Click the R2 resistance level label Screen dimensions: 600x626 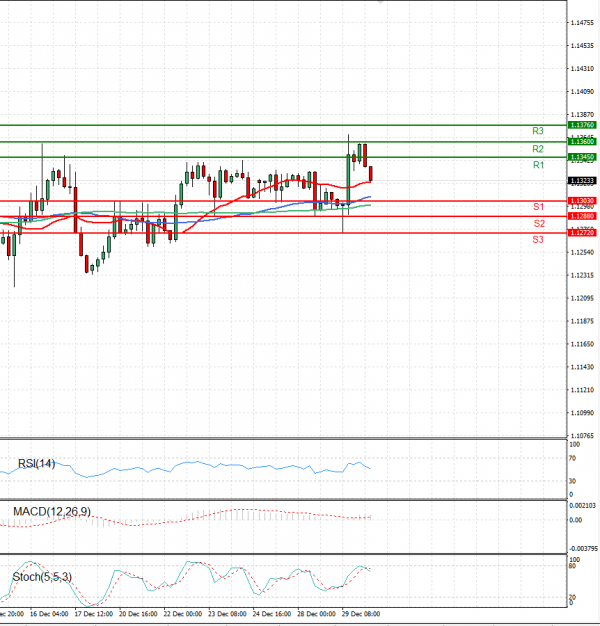(x=537, y=148)
